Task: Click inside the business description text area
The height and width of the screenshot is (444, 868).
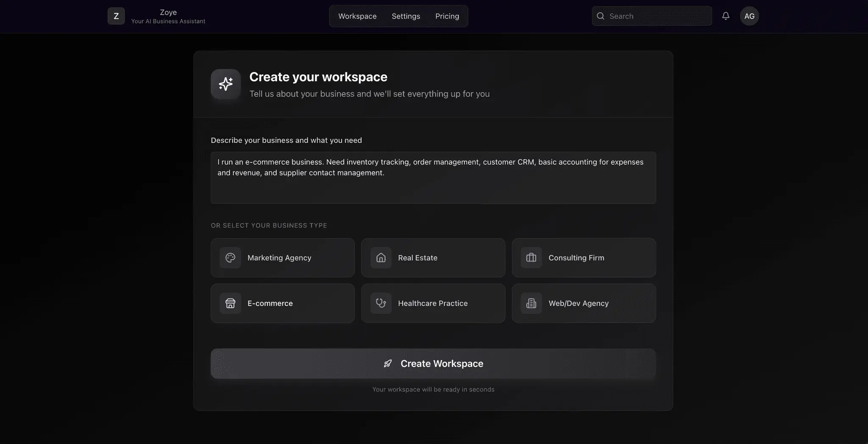Action: (x=433, y=178)
